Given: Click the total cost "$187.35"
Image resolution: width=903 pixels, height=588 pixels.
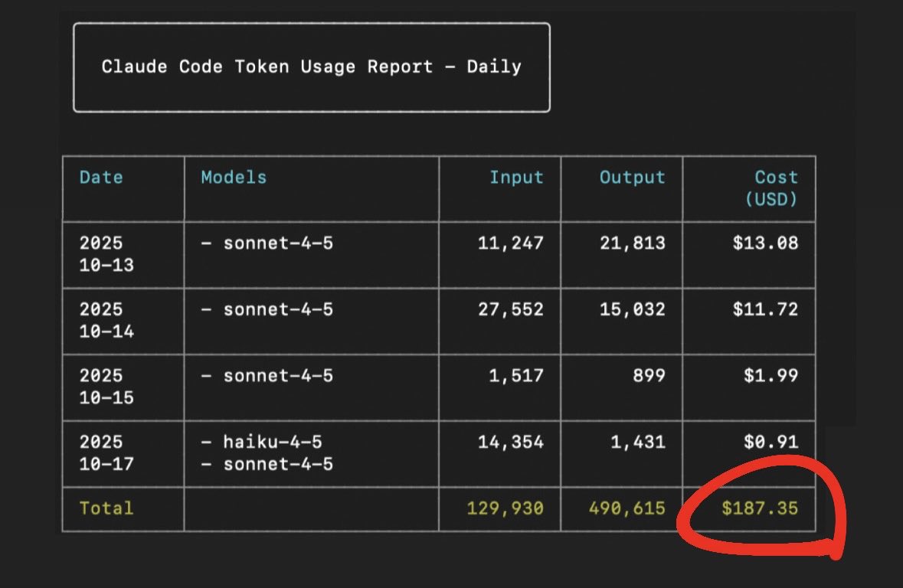Looking at the screenshot, I should (x=761, y=508).
